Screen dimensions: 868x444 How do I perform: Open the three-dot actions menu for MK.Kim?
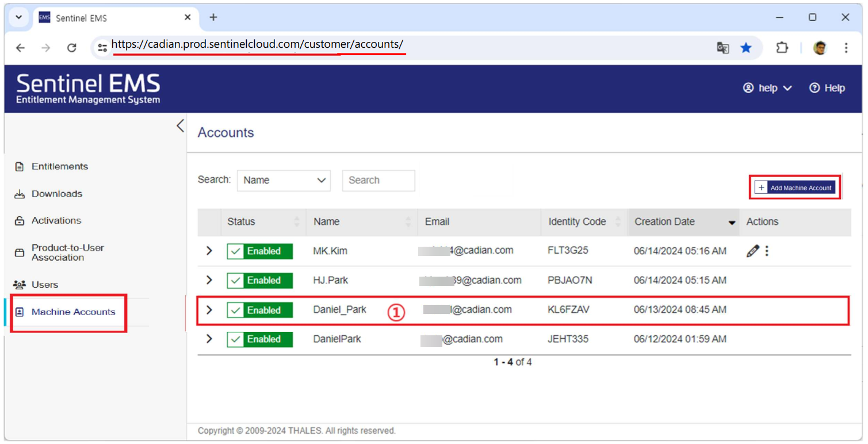[767, 251]
